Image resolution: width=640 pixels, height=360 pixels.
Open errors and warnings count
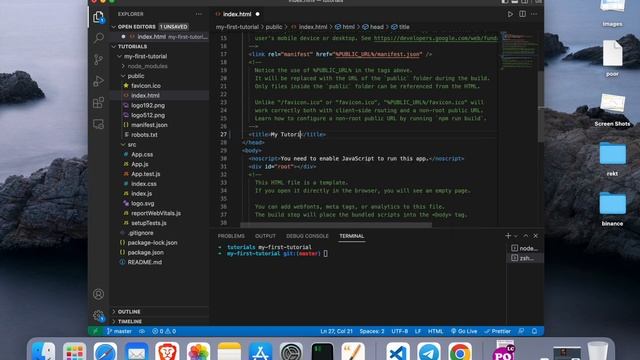point(164,331)
